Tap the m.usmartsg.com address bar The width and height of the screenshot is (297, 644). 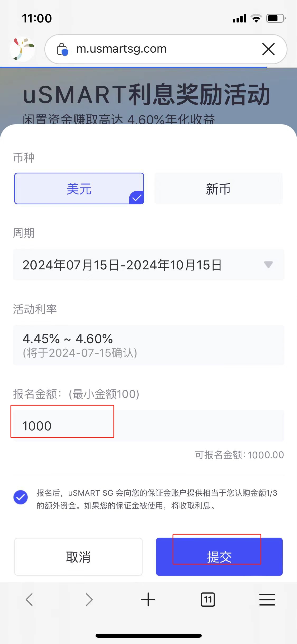(x=158, y=49)
